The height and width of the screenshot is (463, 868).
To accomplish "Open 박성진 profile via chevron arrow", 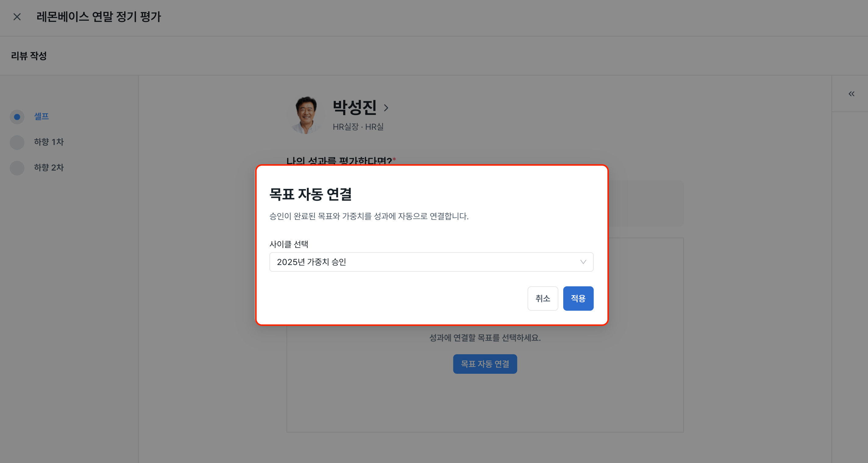I will (386, 108).
